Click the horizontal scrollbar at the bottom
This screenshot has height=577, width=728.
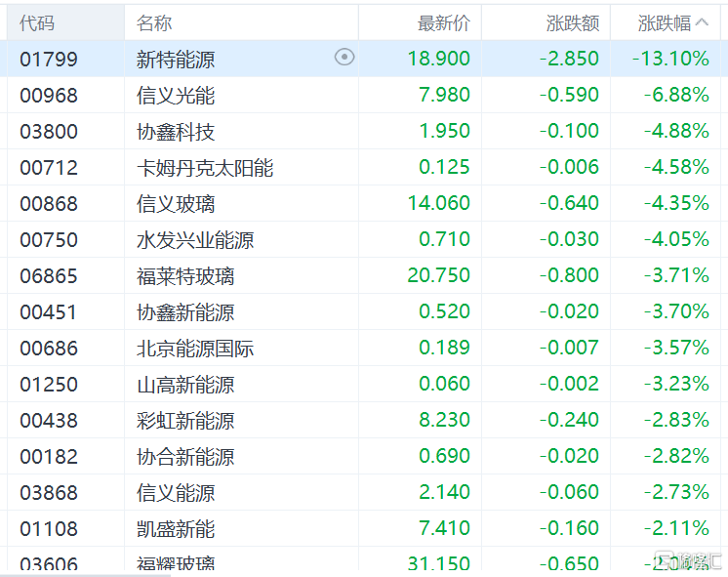86,575
